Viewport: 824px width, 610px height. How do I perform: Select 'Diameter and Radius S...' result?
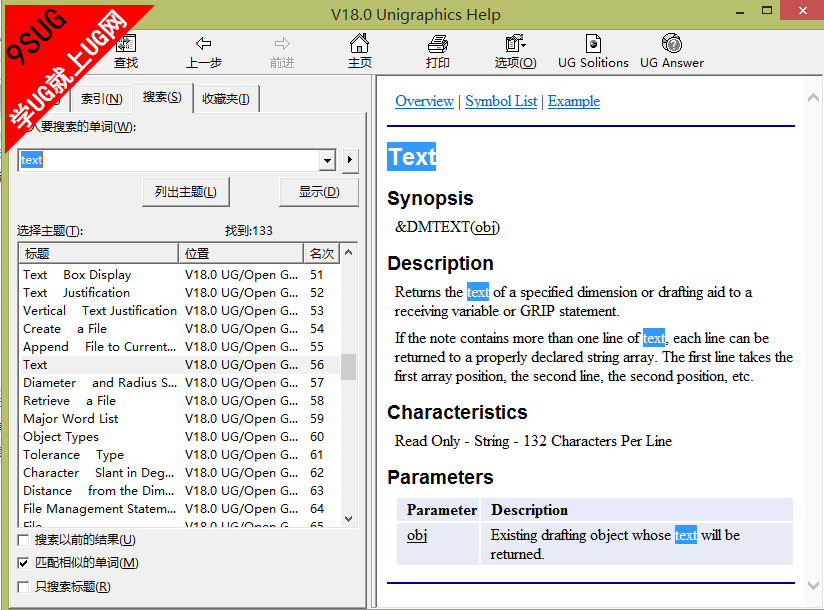[180, 382]
